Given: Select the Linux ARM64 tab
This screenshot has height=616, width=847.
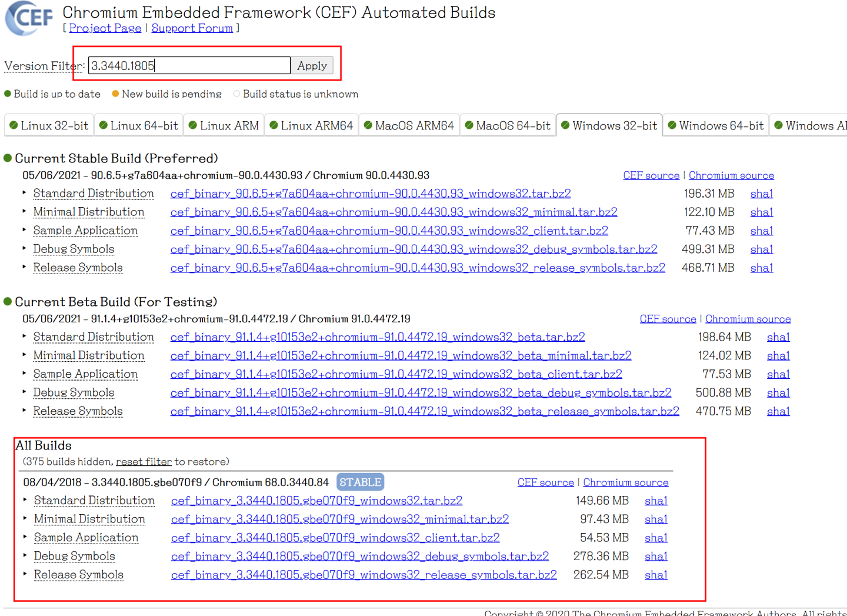Looking at the screenshot, I should pos(311,125).
